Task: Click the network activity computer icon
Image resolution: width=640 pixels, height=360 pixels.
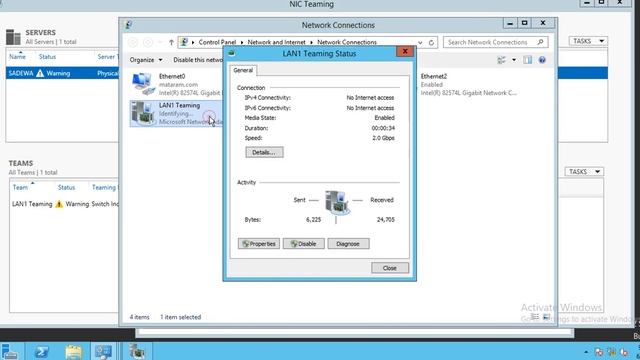Action: [x=337, y=202]
